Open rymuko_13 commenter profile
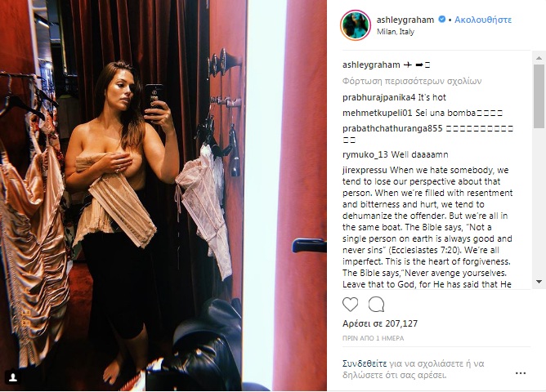Screen dimensions: 546x392 pos(365,154)
